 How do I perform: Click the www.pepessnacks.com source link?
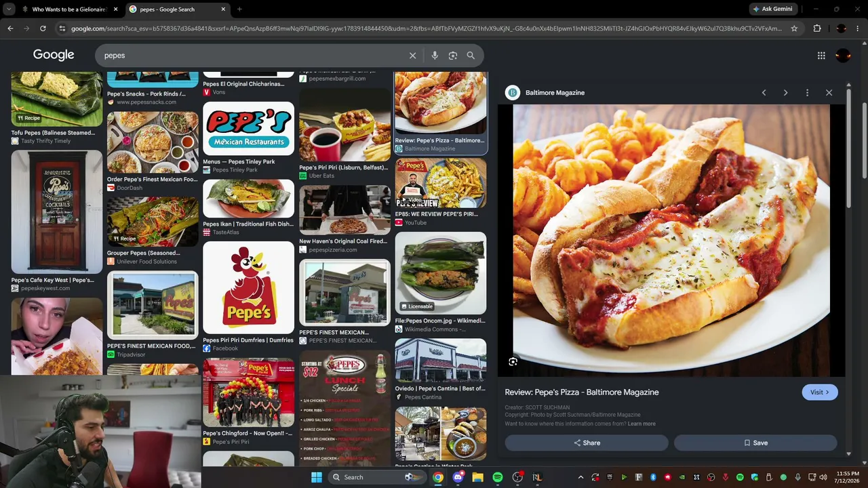(146, 102)
